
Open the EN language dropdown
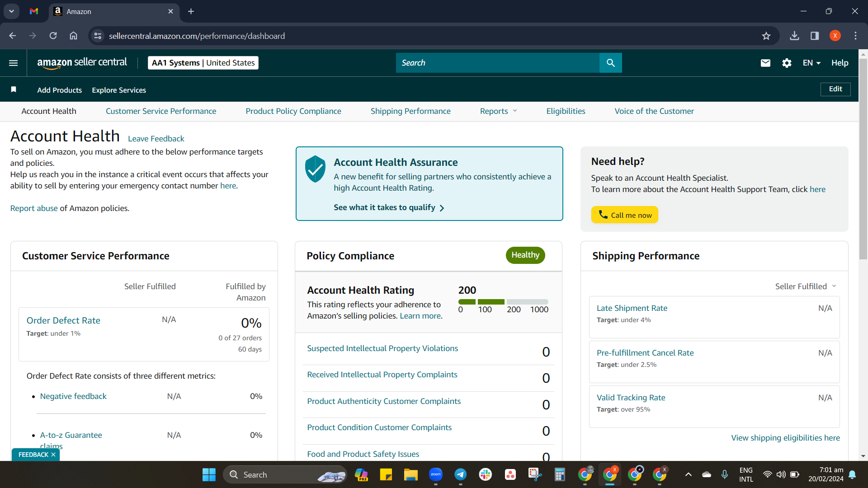[x=811, y=63]
